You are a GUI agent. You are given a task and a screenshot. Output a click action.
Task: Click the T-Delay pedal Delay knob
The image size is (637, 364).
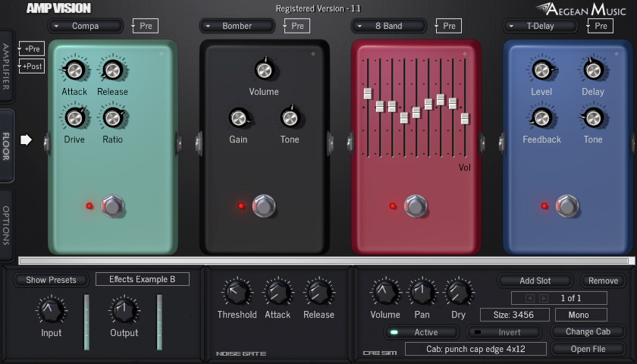tap(593, 71)
